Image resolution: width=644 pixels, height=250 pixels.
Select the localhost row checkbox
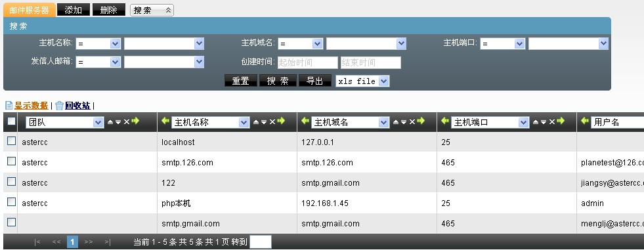coord(12,141)
